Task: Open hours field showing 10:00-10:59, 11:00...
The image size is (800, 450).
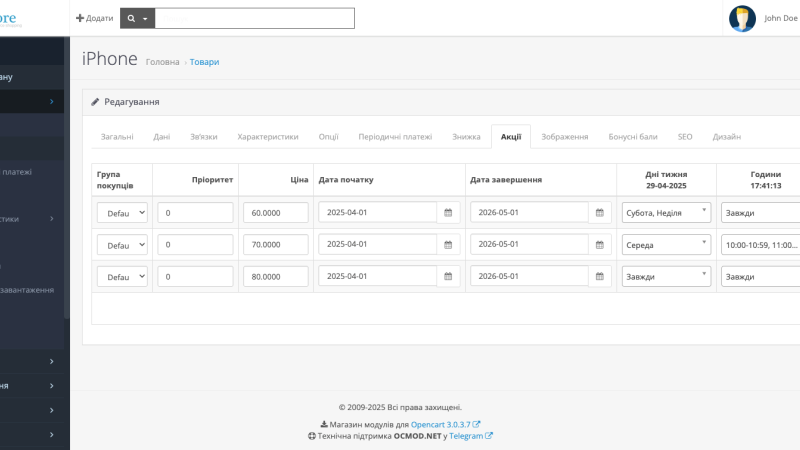Action: click(x=760, y=245)
